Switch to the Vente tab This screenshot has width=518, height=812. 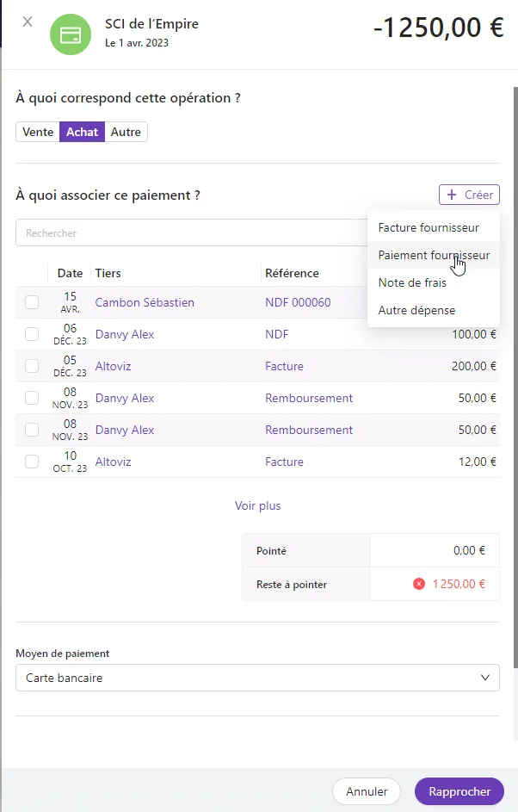pyautogui.click(x=38, y=132)
